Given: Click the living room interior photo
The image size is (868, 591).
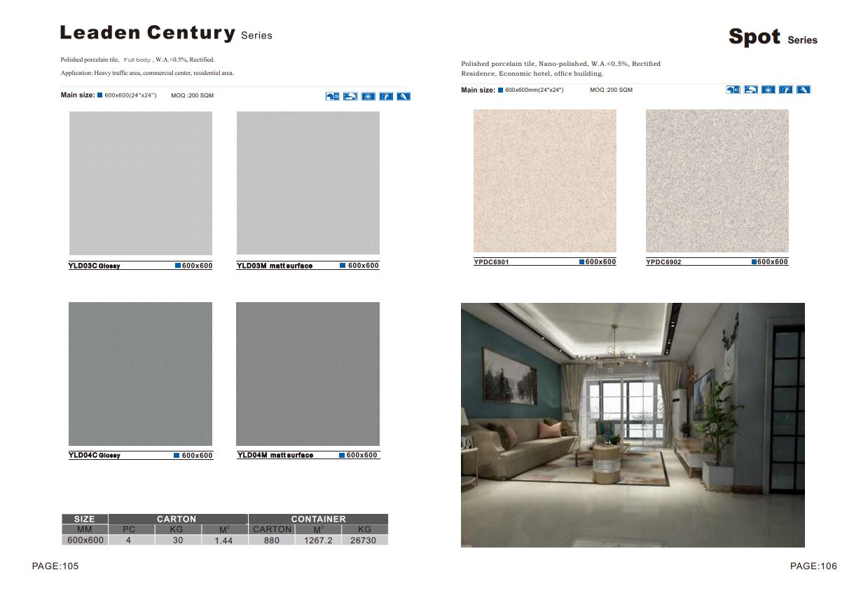Looking at the screenshot, I should (633, 425).
